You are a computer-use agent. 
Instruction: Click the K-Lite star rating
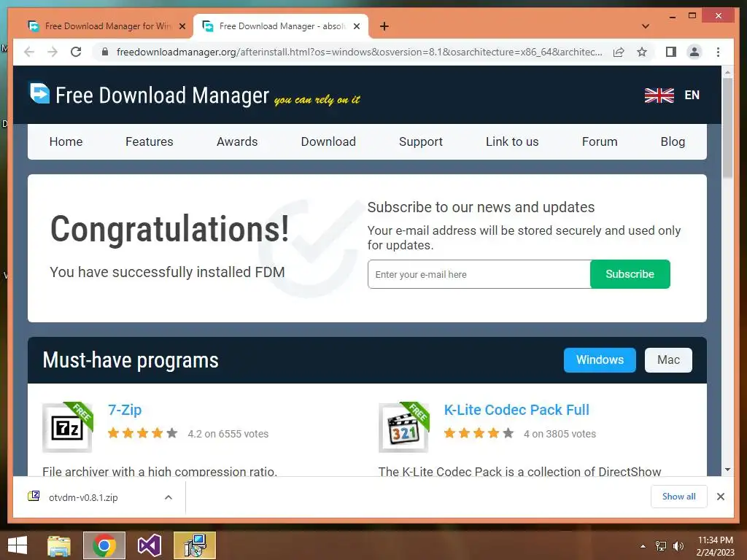coord(479,433)
